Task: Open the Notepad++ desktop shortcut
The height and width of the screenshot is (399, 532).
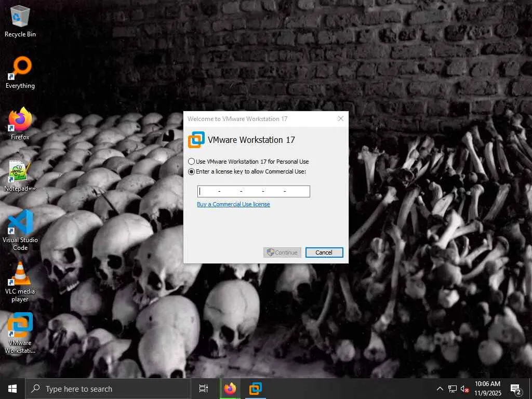Action: 20,176
